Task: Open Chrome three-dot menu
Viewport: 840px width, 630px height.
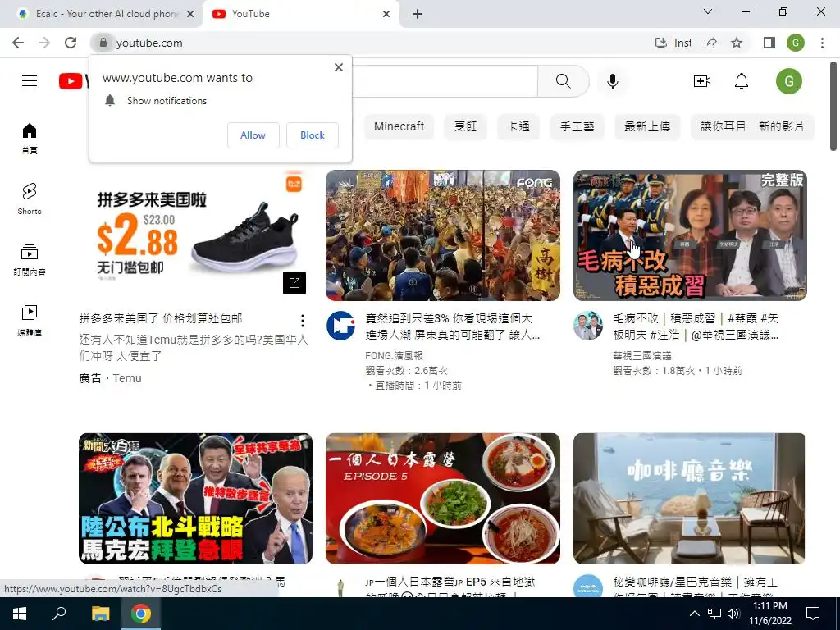Action: [822, 43]
